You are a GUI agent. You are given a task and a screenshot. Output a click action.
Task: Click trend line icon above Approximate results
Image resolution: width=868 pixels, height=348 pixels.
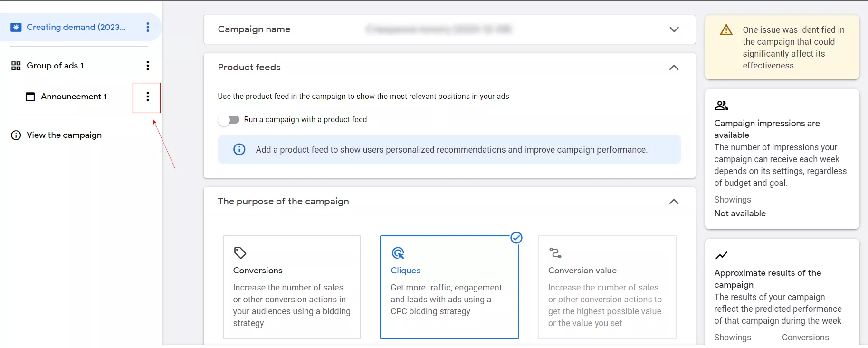(x=721, y=255)
